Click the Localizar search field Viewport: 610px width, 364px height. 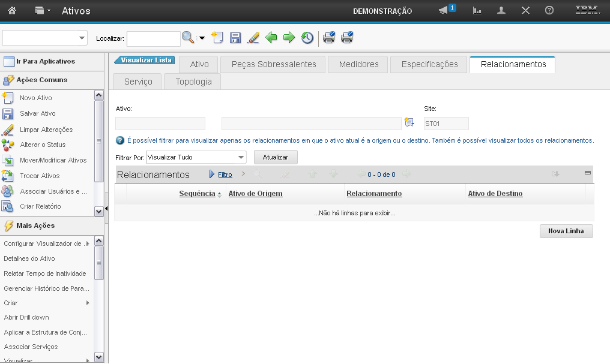[153, 39]
